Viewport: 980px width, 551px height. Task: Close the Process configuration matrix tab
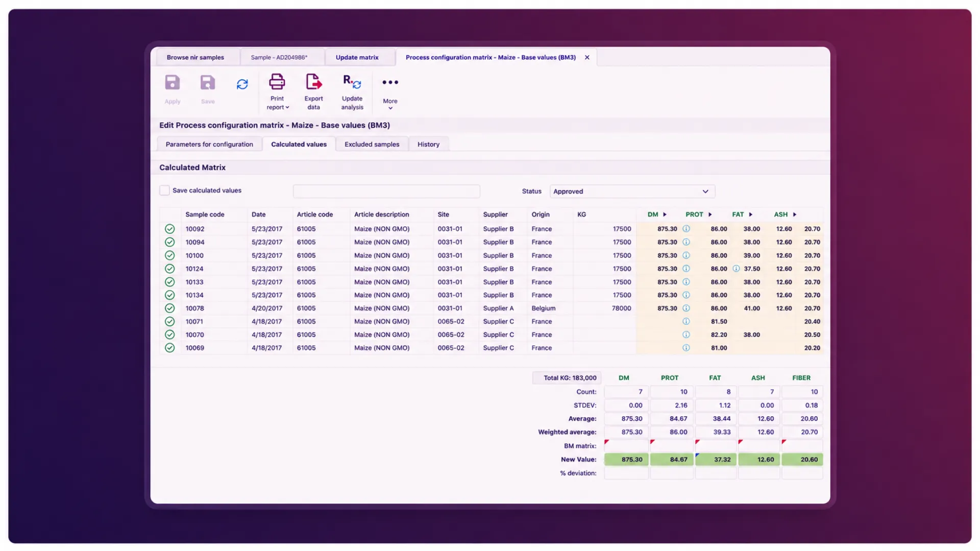(x=587, y=58)
